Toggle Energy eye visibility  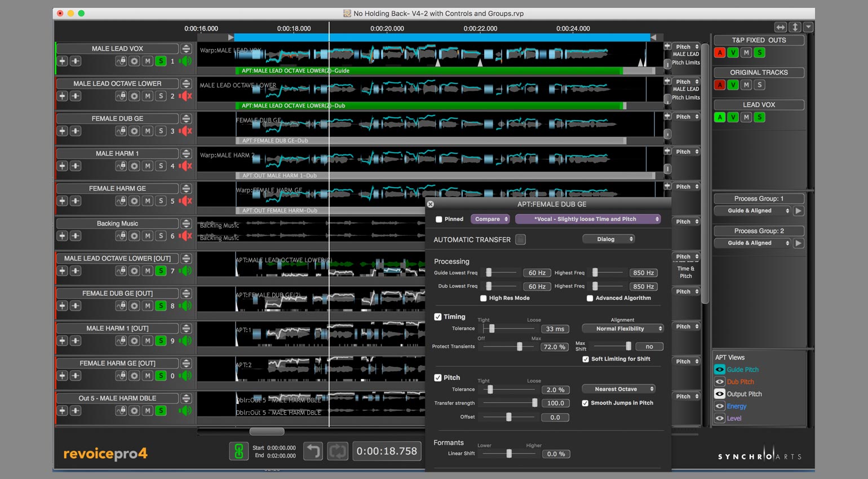[719, 406]
